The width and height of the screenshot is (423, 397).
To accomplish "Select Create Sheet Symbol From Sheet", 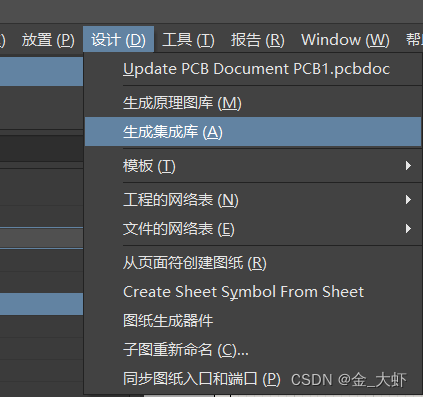I will click(x=253, y=292).
